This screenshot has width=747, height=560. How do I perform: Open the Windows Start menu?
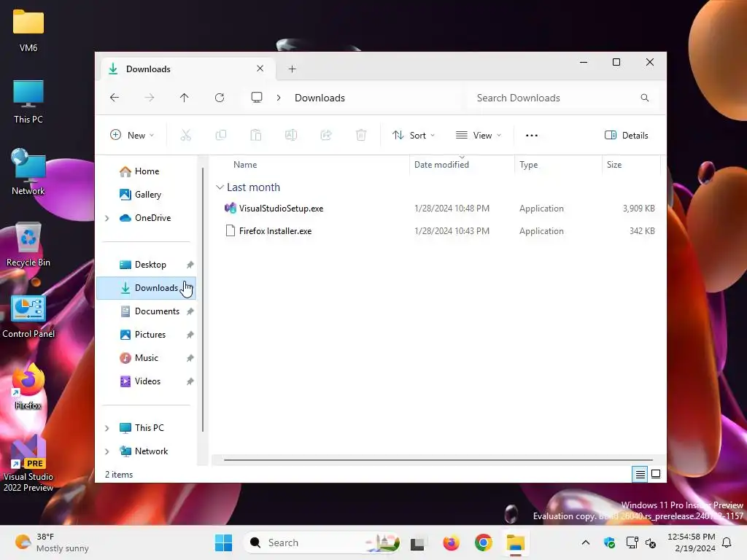click(x=223, y=542)
